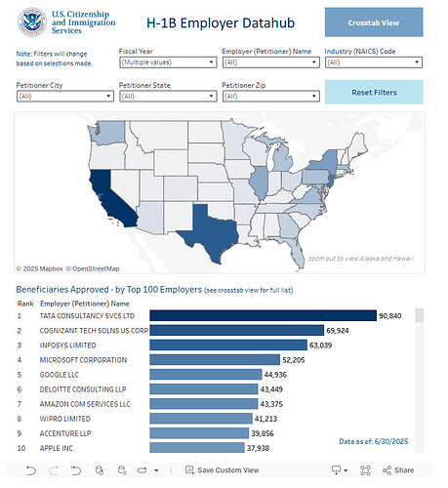Click the Amazon bar showing 43,375
The width and height of the screenshot is (448, 488).
tap(204, 404)
